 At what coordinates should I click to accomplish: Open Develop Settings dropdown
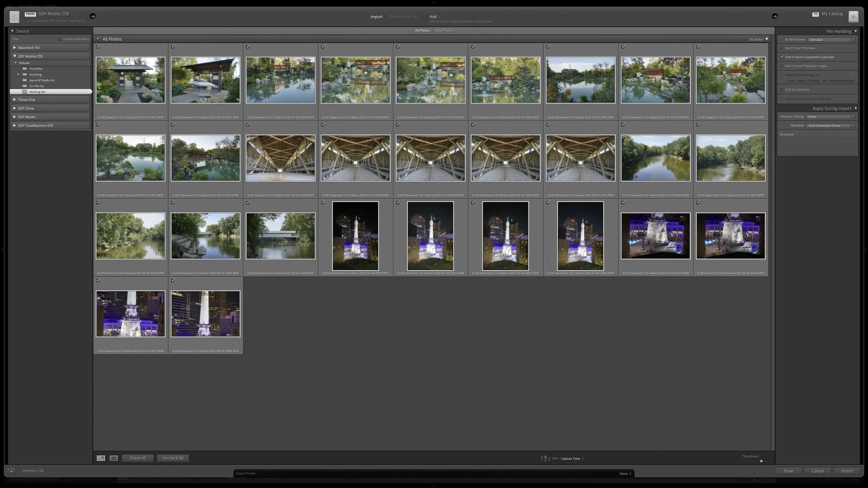click(x=831, y=117)
